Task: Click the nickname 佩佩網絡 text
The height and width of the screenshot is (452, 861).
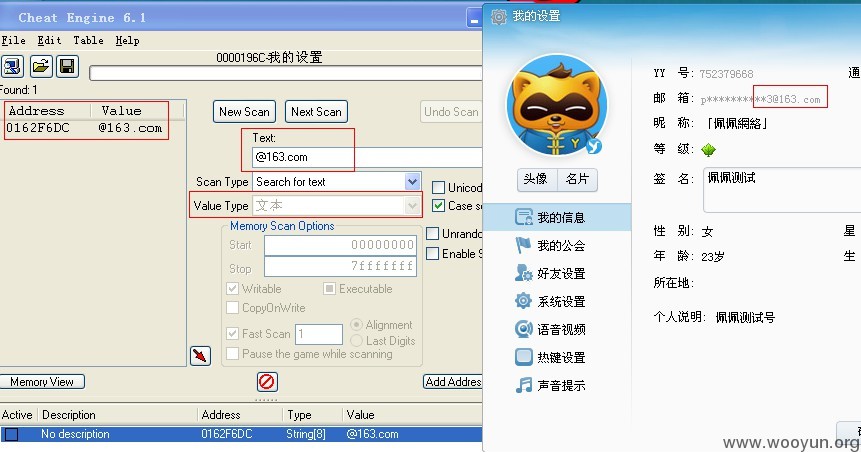Action: pos(737,123)
